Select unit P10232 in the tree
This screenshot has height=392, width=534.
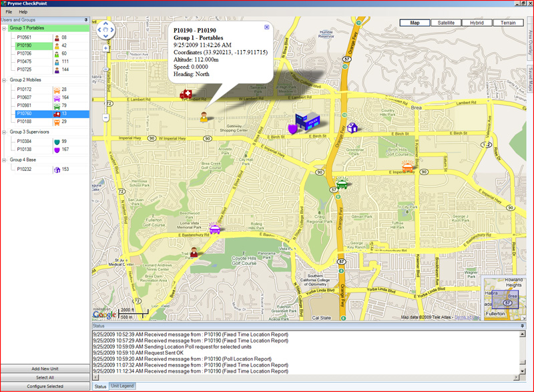tap(24, 170)
